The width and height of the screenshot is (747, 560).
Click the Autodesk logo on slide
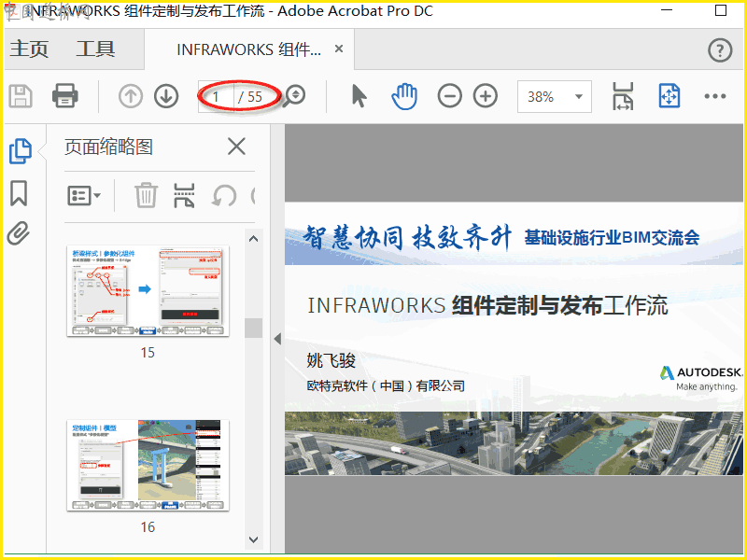click(x=701, y=379)
